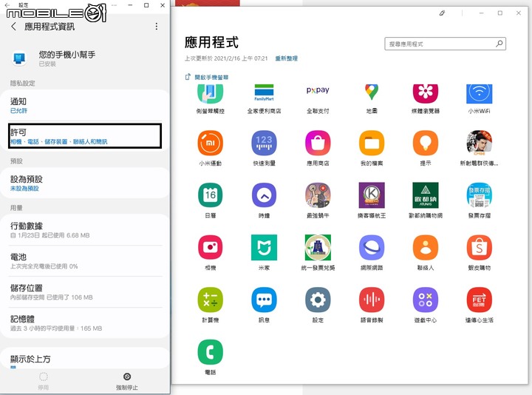
Task: Launch the FamilyMart 全家便利商店 app
Action: [264, 92]
